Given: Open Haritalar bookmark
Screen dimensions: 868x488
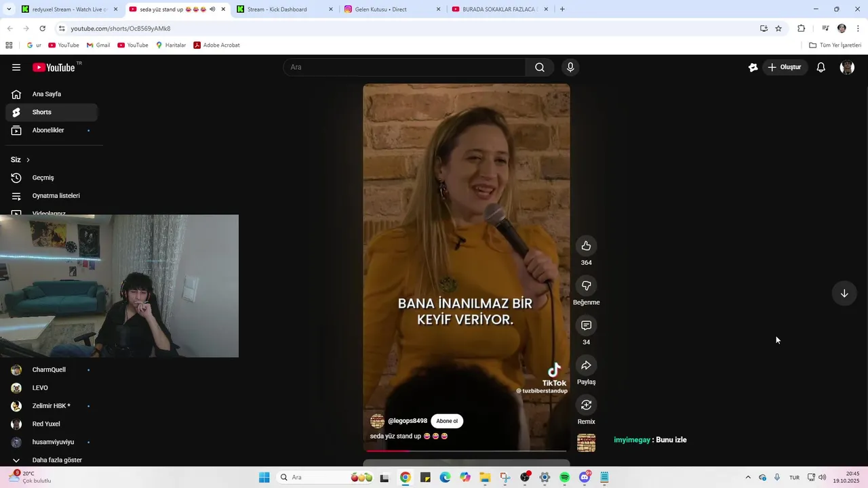Looking at the screenshot, I should point(170,45).
